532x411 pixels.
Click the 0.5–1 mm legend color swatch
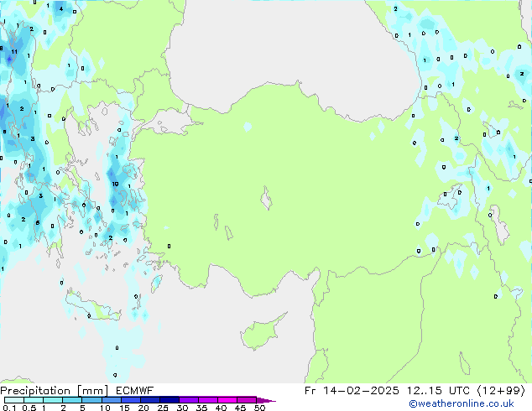pos(34,400)
